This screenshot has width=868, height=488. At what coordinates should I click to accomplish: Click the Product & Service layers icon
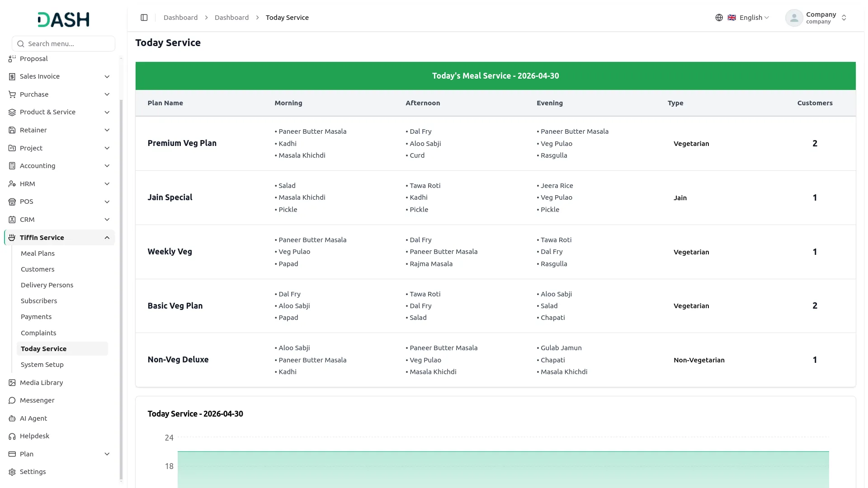pyautogui.click(x=12, y=112)
